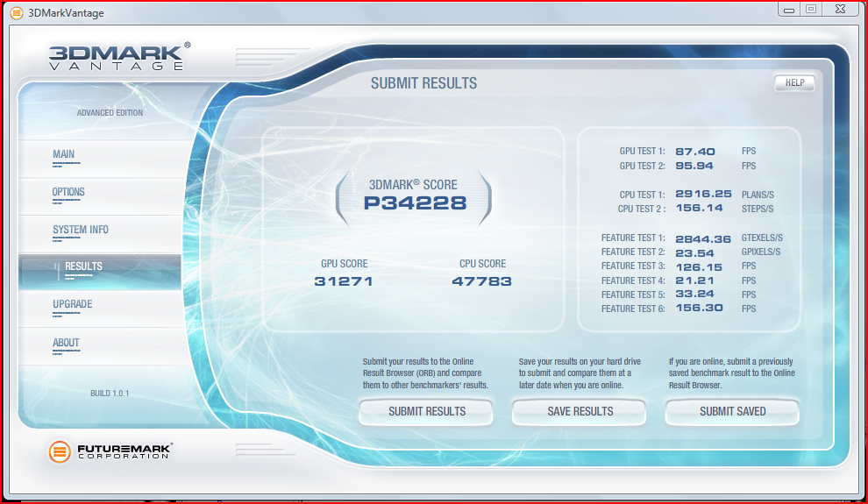
Task: Go to the Options section
Action: click(x=100, y=196)
